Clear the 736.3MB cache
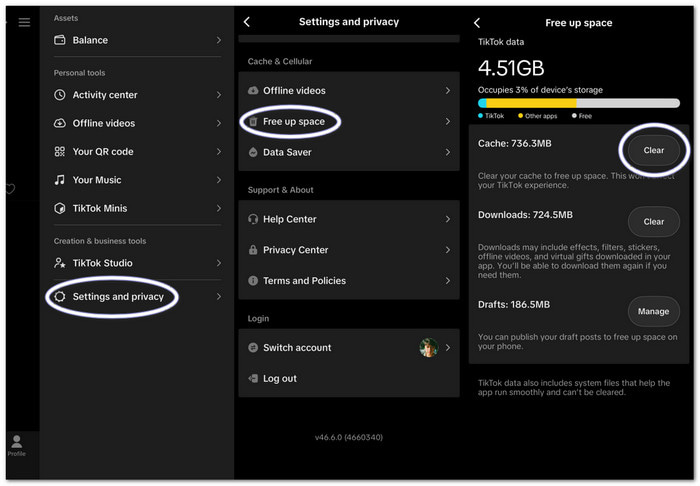This screenshot has height=486, width=700. pos(654,150)
